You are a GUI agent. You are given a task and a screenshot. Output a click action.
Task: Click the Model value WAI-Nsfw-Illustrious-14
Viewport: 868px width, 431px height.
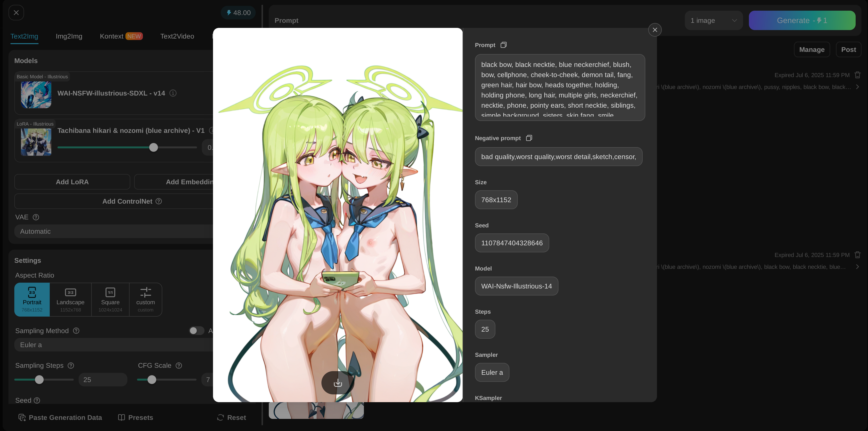pos(516,286)
